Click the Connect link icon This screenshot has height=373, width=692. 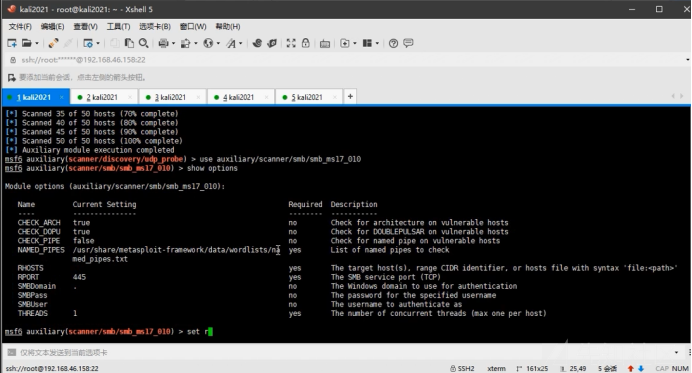pos(53,43)
